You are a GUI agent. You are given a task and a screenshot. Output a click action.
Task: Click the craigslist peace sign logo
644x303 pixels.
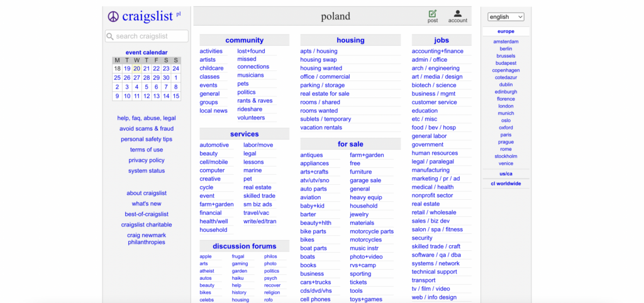[x=113, y=16]
